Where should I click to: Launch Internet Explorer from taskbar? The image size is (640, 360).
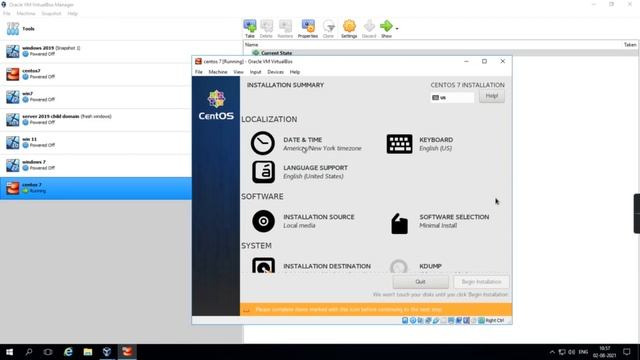click(68, 351)
